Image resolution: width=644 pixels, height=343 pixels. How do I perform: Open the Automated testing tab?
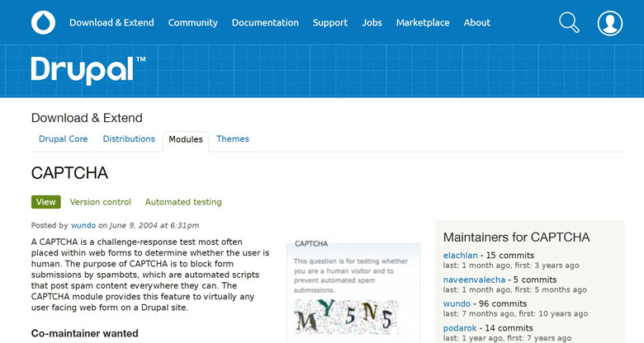pyautogui.click(x=183, y=202)
